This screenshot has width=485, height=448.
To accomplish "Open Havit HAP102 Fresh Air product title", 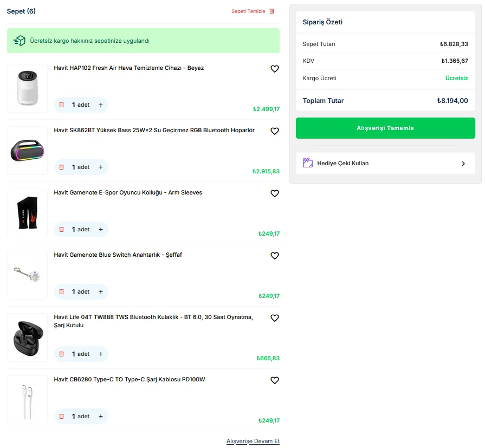I will pyautogui.click(x=128, y=68).
